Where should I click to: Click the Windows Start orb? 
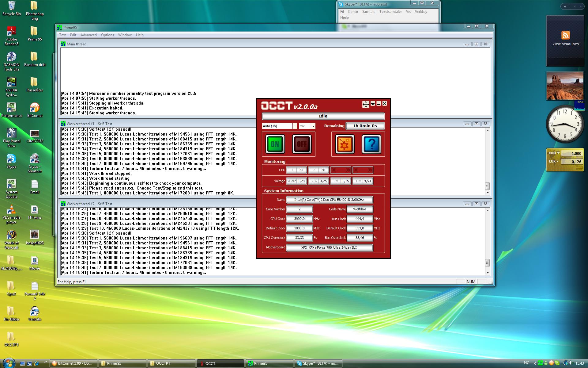coord(9,363)
